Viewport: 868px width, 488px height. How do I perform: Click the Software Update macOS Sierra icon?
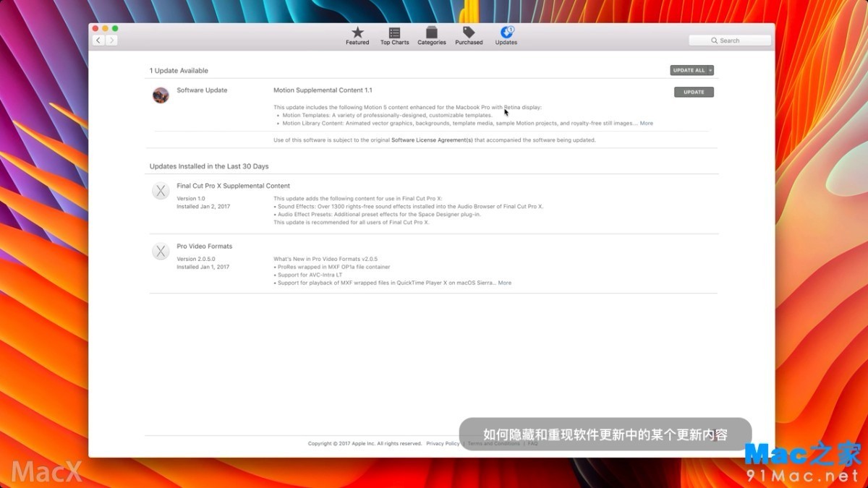[161, 95]
